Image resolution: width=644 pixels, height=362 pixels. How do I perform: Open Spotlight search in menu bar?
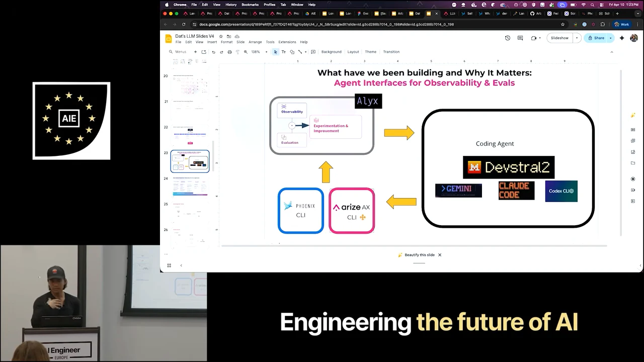(593, 5)
